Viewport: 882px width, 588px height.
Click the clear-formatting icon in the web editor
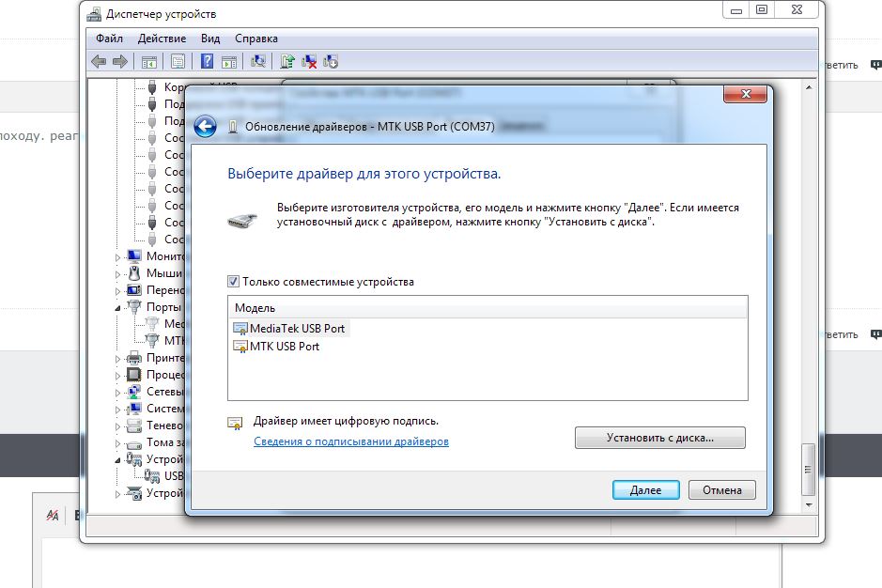[53, 515]
